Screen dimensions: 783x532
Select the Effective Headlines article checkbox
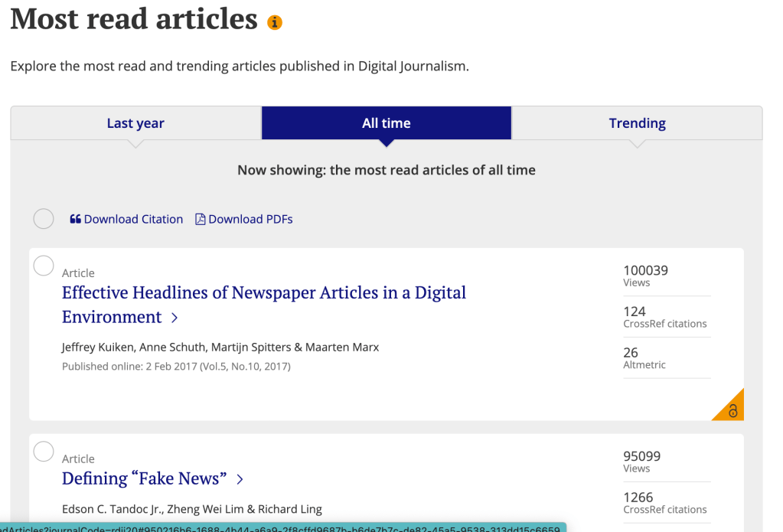[44, 266]
